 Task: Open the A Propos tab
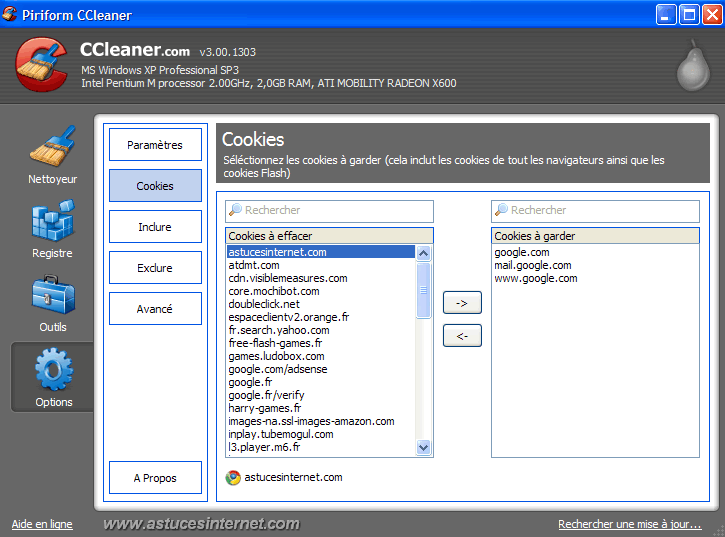(x=155, y=478)
